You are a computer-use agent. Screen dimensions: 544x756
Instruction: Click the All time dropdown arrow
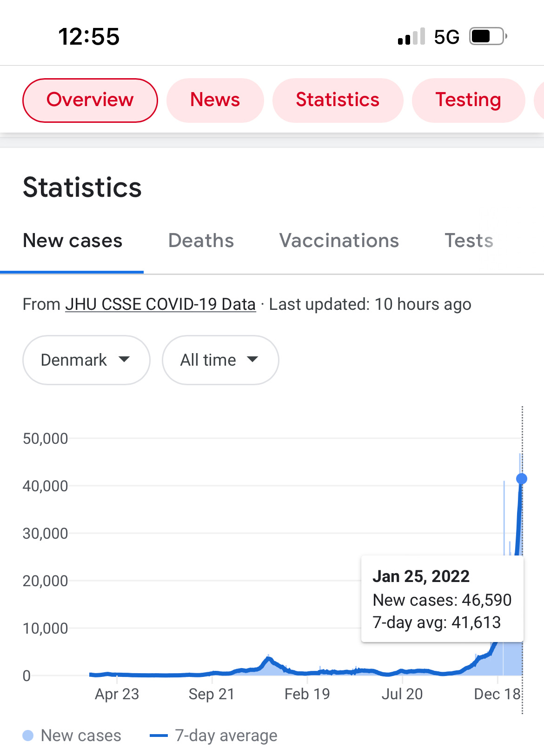pos(252,359)
